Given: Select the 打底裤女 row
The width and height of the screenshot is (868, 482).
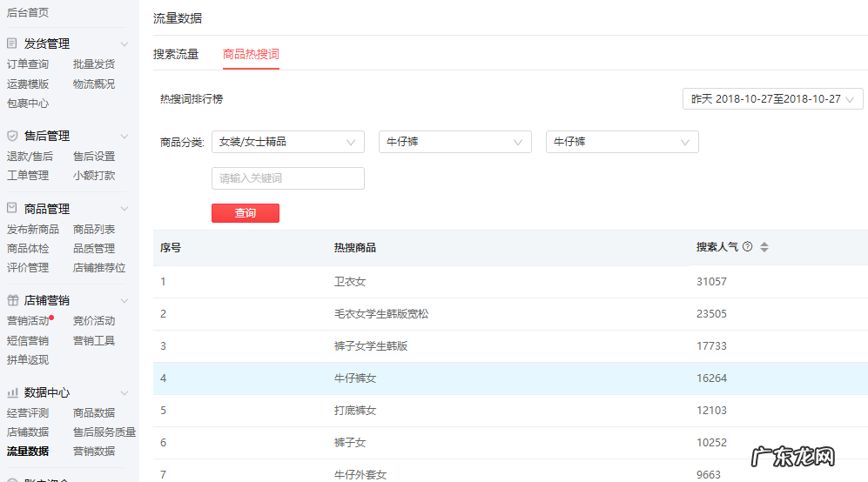Looking at the screenshot, I should coord(510,411).
